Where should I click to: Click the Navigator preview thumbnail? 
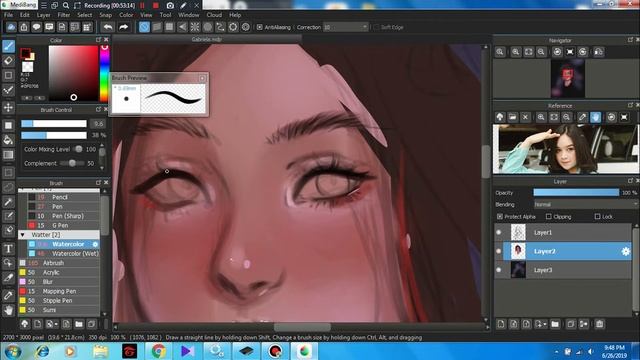tap(567, 78)
